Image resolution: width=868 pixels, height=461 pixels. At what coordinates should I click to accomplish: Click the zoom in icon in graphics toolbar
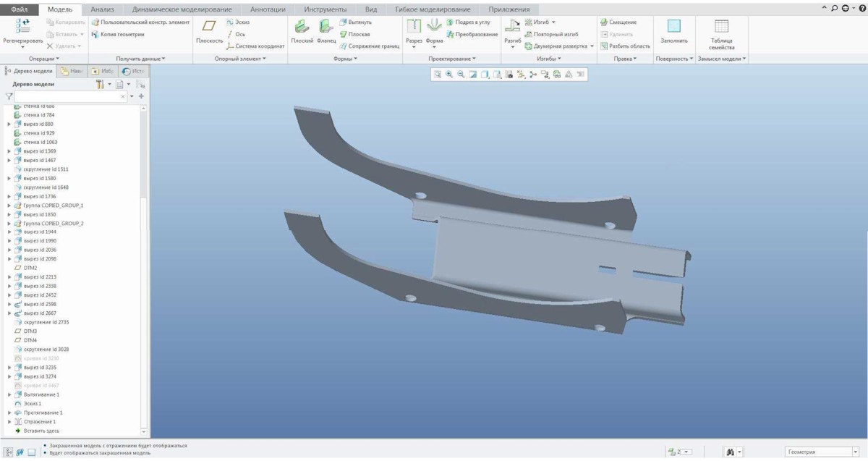[449, 74]
